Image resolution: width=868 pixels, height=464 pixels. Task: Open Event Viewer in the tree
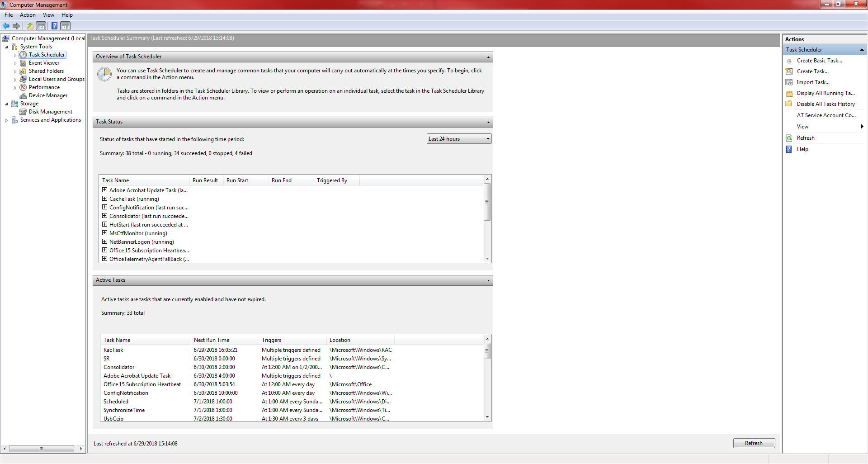(x=44, y=63)
